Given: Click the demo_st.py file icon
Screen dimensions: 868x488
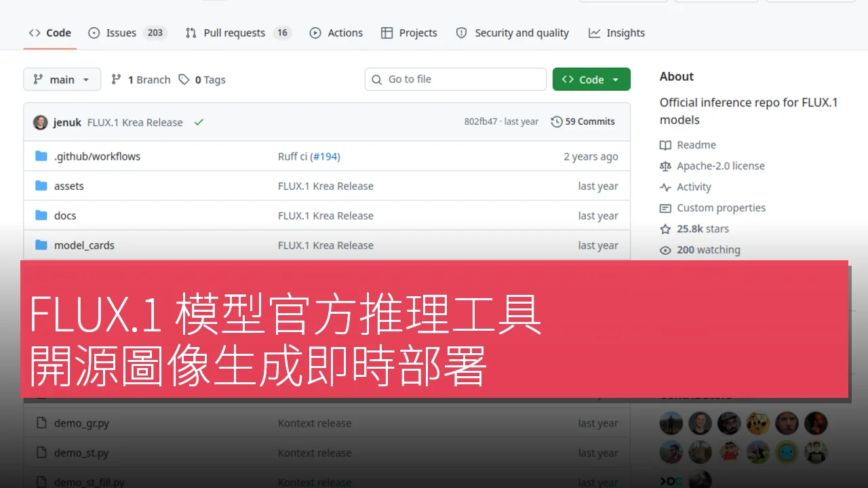Looking at the screenshot, I should click(x=41, y=453).
